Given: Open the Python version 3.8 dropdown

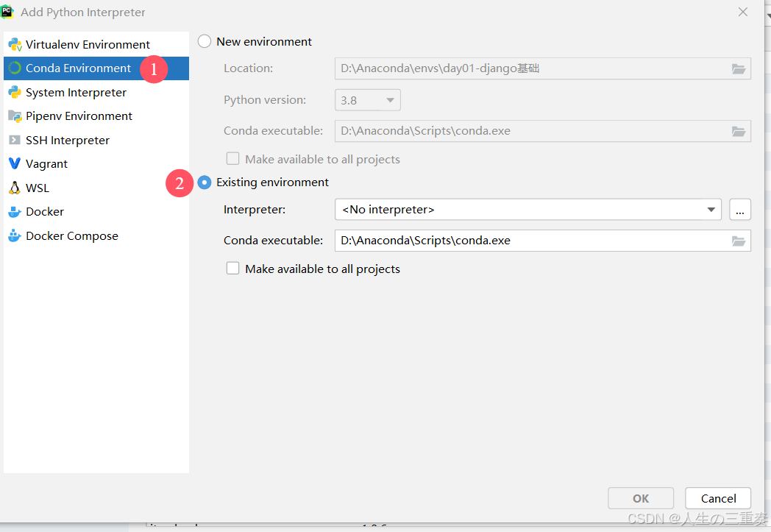Looking at the screenshot, I should tap(368, 100).
